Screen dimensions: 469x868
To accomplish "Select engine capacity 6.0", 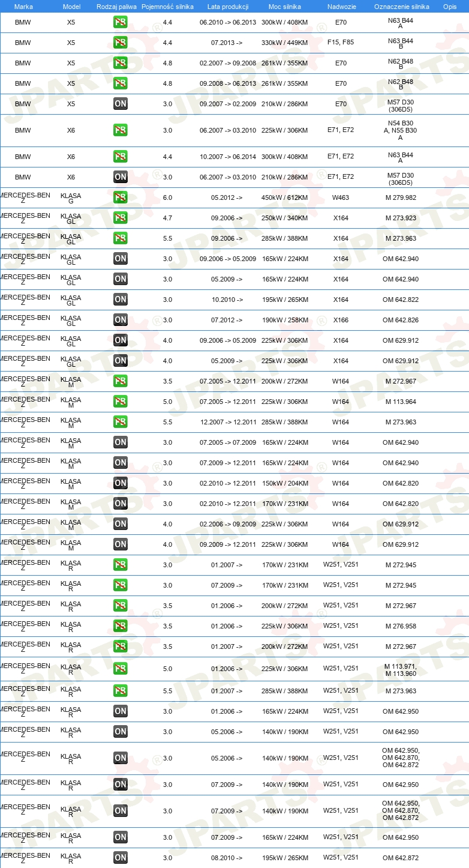I will 167,197.
